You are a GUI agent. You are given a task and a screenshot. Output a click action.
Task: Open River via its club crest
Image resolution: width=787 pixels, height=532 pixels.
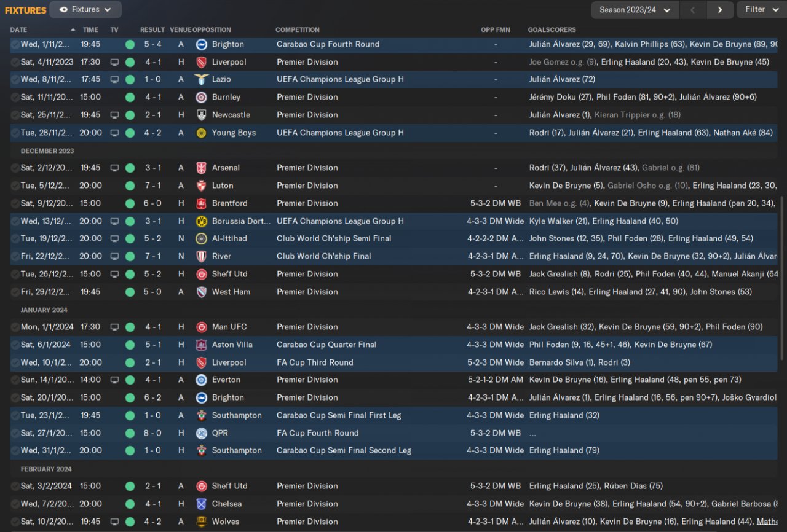tap(201, 256)
